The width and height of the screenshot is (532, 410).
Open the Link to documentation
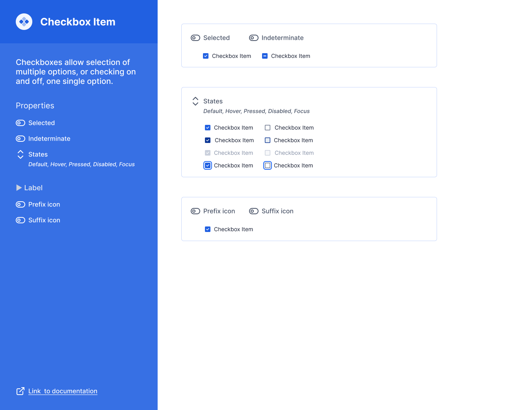click(x=63, y=391)
